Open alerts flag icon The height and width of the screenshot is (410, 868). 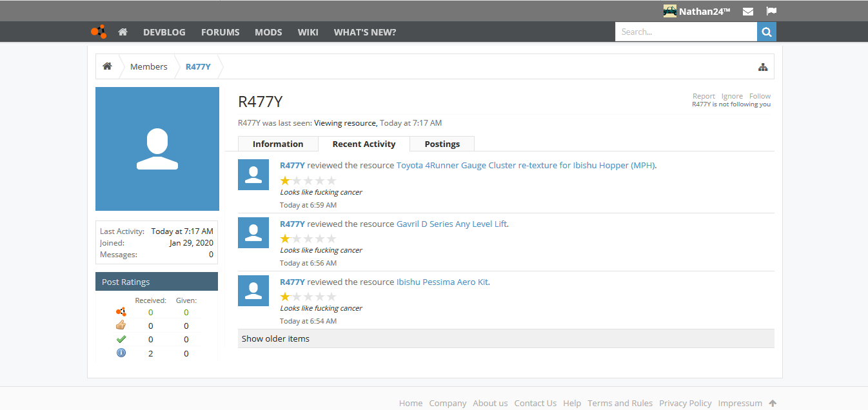771,11
